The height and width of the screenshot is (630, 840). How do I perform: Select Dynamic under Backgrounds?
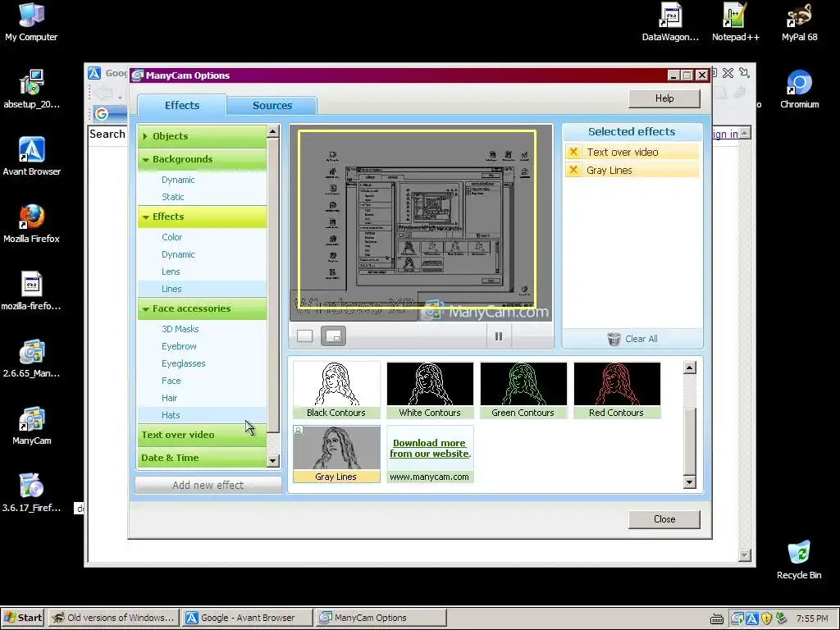click(178, 180)
